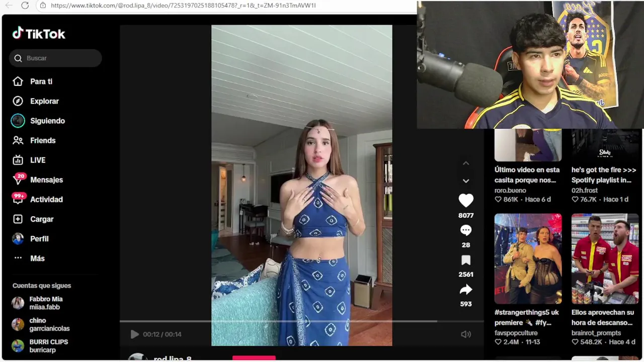Image resolution: width=644 pixels, height=362 pixels.
Task: Open the Explorar page
Action: pyautogui.click(x=44, y=101)
